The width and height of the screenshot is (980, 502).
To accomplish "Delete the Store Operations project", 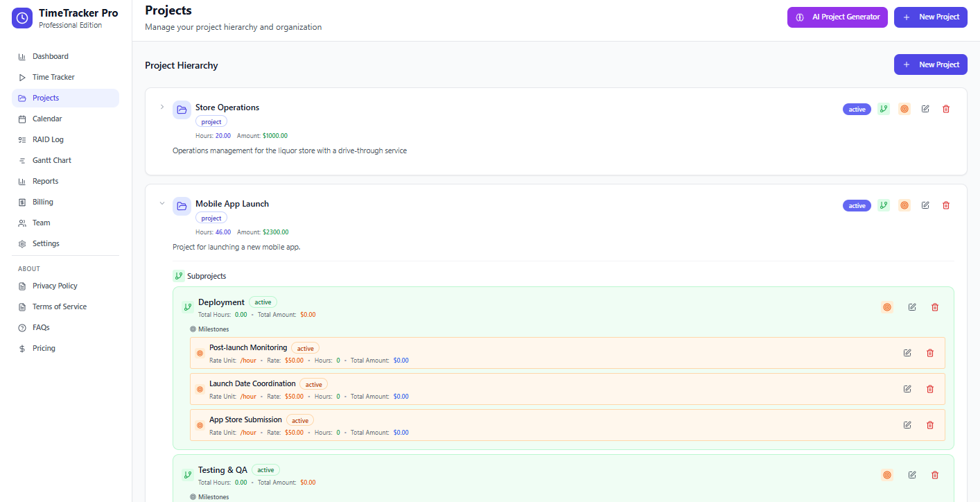I will click(946, 109).
